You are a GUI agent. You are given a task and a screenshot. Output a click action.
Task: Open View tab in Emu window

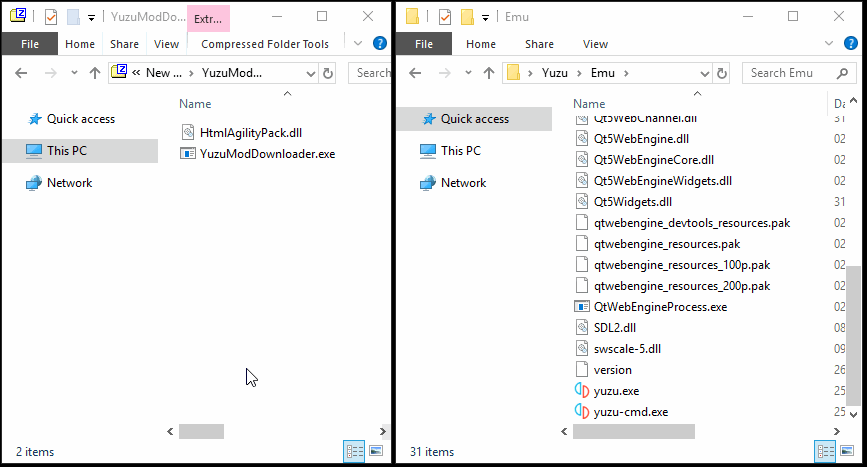596,44
